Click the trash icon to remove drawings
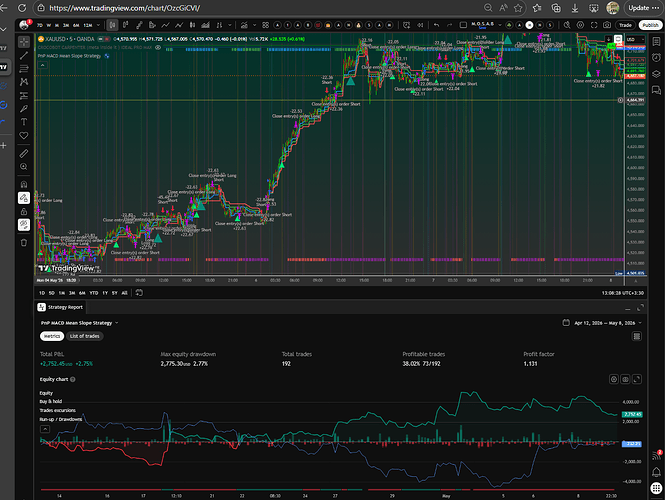 pos(24,243)
